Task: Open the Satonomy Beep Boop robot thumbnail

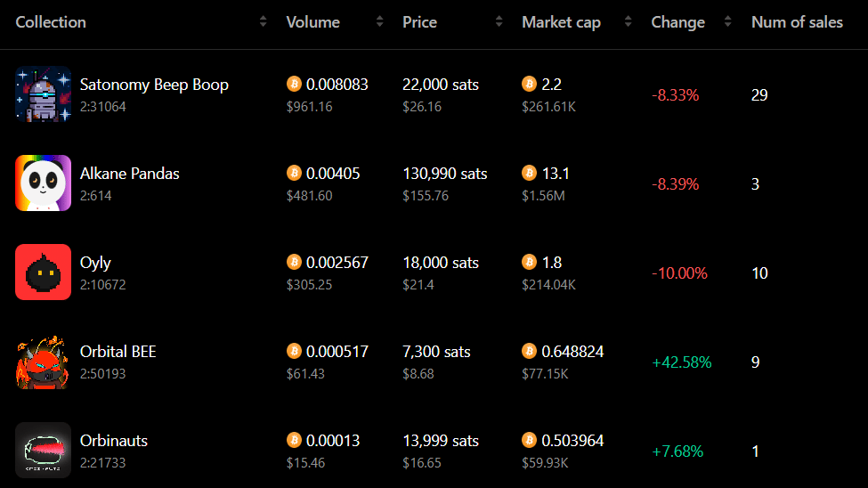Action: 44,94
